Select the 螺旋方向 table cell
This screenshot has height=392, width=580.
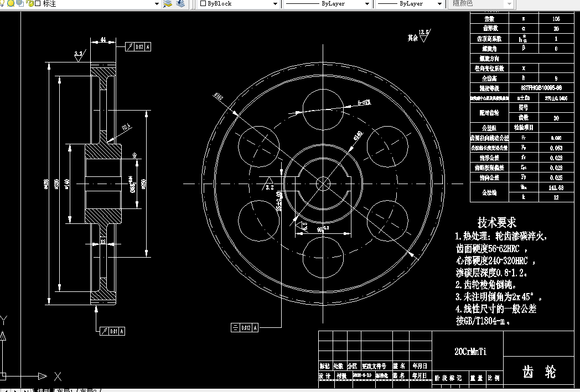(x=490, y=59)
